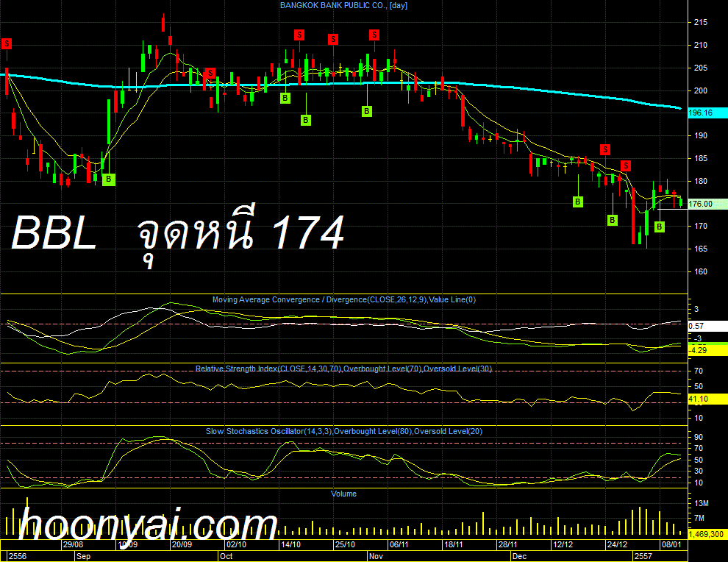Click the 2556 year label

[18, 556]
